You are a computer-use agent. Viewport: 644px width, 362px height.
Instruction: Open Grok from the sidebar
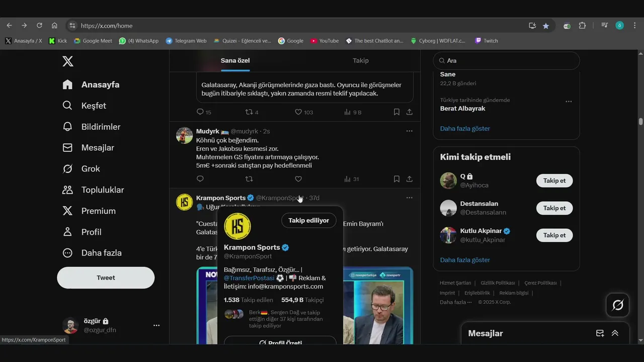click(x=81, y=169)
